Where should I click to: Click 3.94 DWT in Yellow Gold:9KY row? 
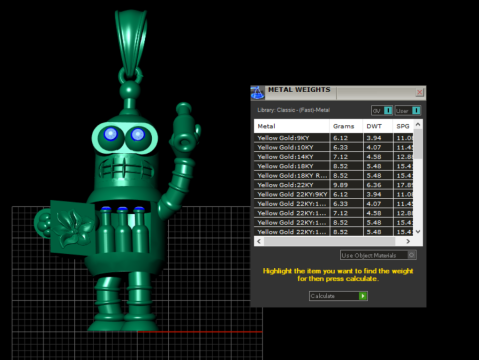pyautogui.click(x=378, y=138)
